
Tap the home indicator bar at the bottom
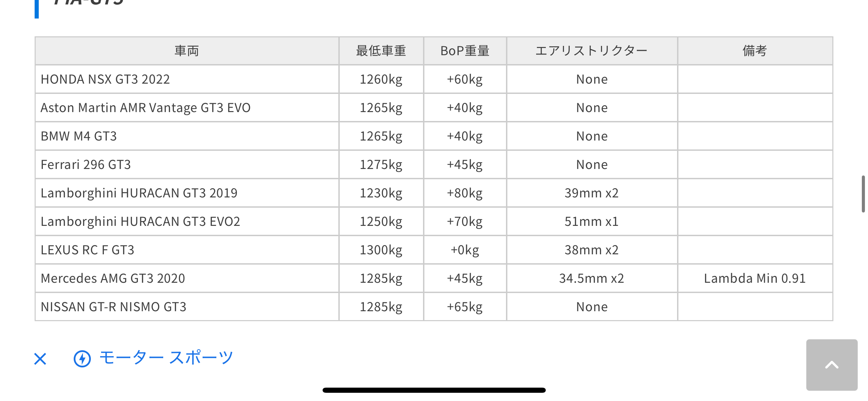click(x=434, y=390)
